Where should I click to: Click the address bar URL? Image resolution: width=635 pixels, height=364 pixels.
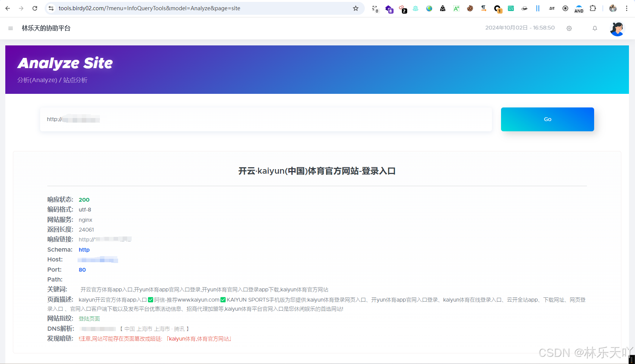coord(149,8)
